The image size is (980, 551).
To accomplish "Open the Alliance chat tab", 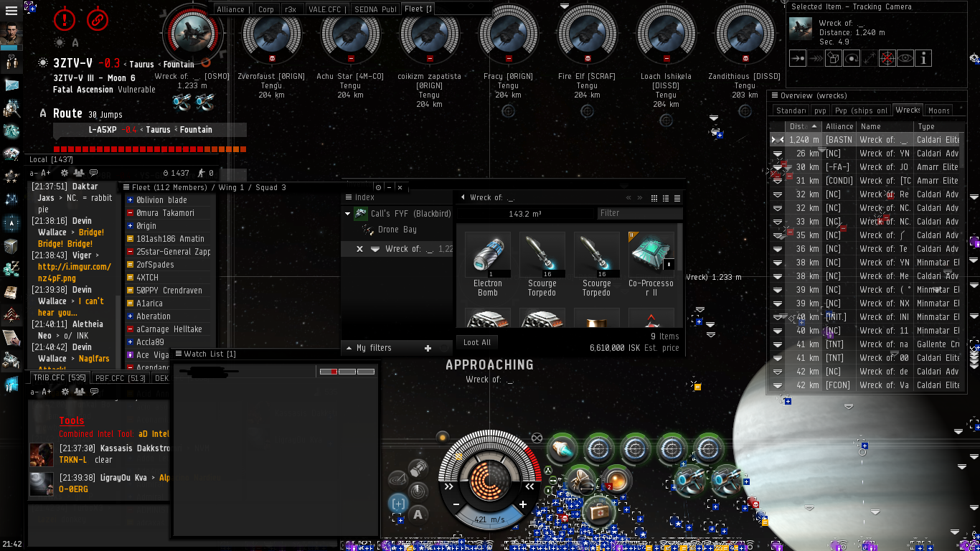I will click(233, 9).
